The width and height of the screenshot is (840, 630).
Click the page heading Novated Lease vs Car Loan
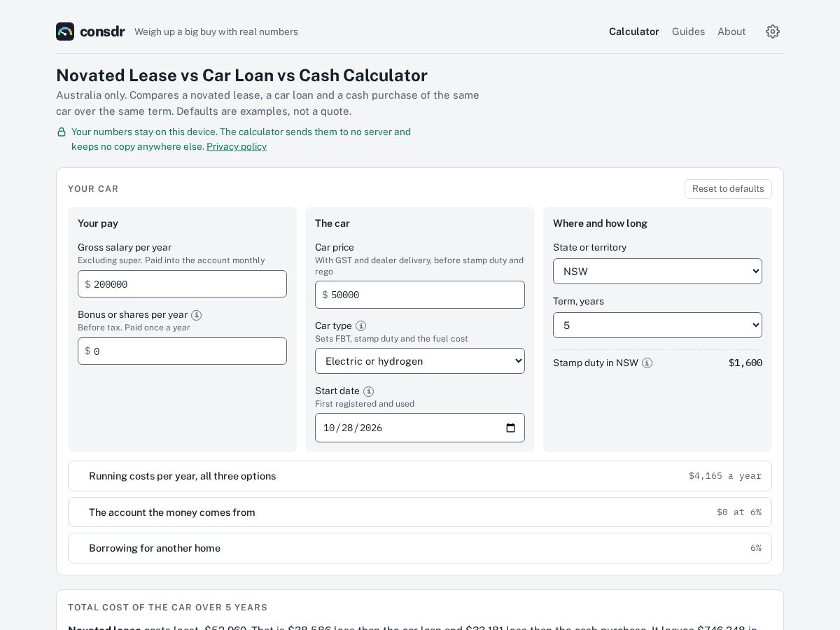[x=241, y=76]
